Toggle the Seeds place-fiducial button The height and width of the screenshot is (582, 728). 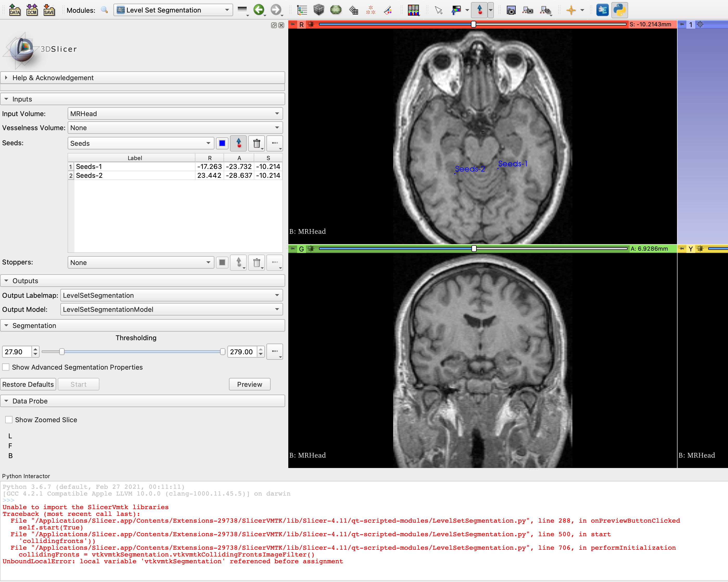point(238,144)
